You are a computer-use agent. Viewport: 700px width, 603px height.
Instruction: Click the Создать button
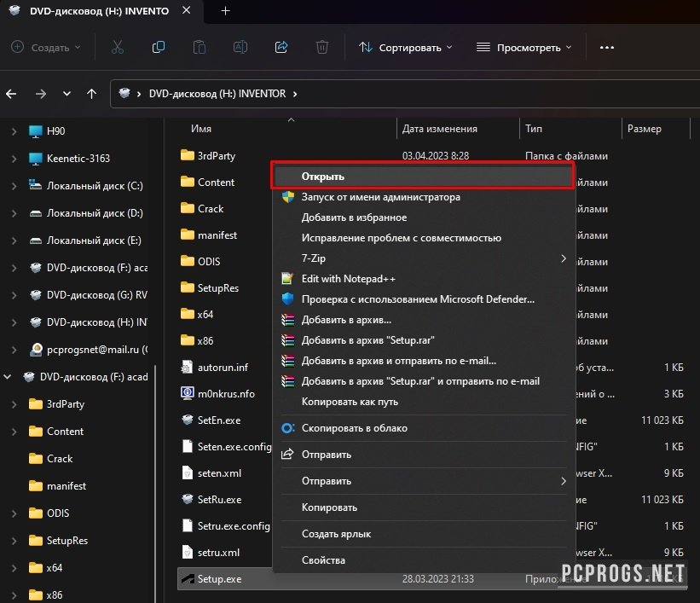[46, 48]
